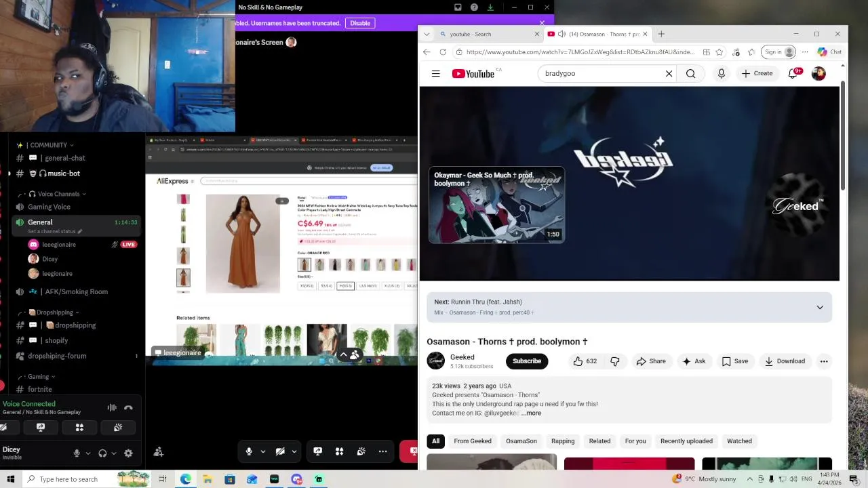Open Geeked channel avatar
Screen dimensions: 868x488
click(x=435, y=361)
